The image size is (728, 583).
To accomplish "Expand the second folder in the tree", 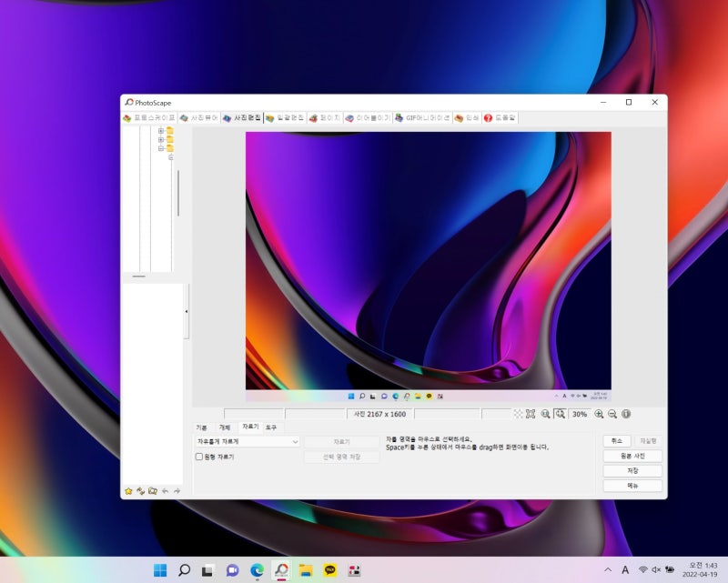I will tap(161, 140).
